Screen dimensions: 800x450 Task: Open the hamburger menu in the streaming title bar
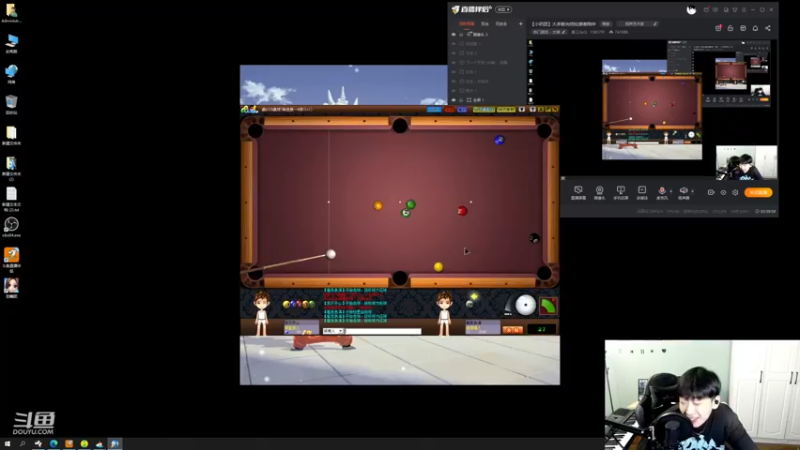click(744, 10)
